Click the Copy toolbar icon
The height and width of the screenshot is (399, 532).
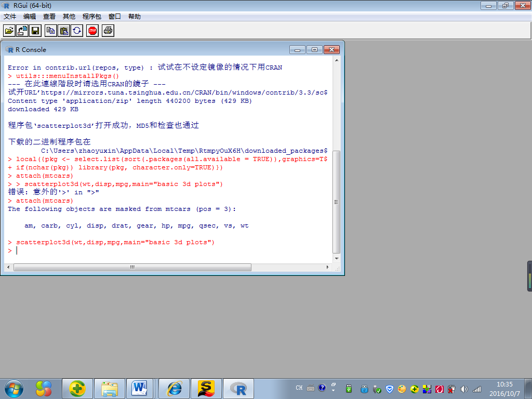[x=51, y=31]
